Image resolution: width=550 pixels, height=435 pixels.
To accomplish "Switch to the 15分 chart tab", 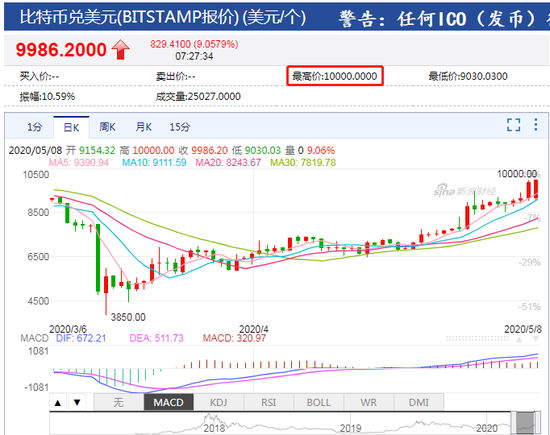I will coord(180,127).
